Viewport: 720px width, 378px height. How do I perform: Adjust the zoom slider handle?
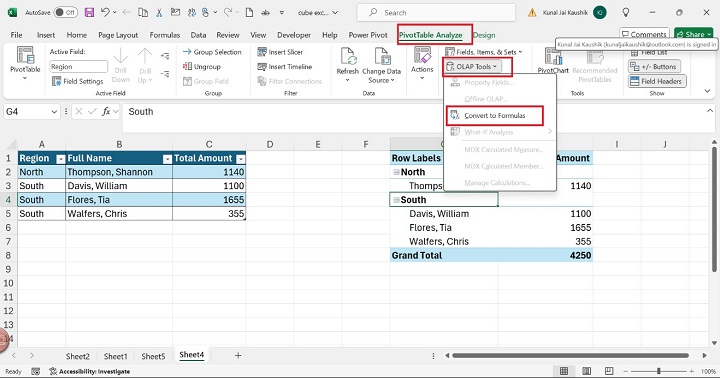(658, 371)
